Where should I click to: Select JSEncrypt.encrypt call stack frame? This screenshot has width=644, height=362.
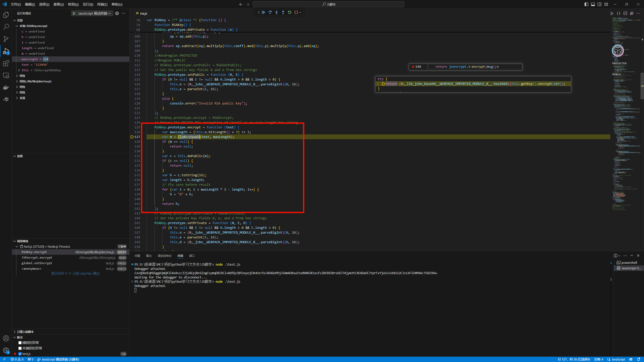coord(37,258)
